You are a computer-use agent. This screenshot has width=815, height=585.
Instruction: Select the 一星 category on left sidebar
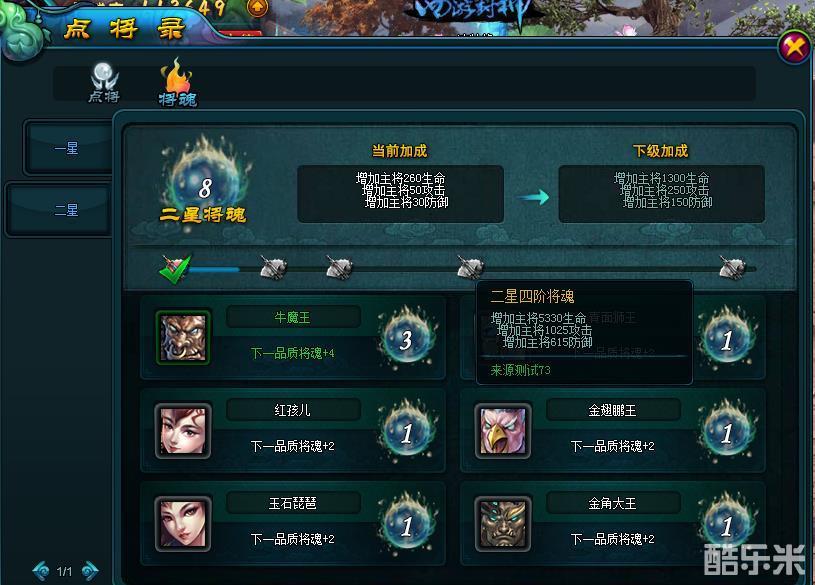point(67,148)
